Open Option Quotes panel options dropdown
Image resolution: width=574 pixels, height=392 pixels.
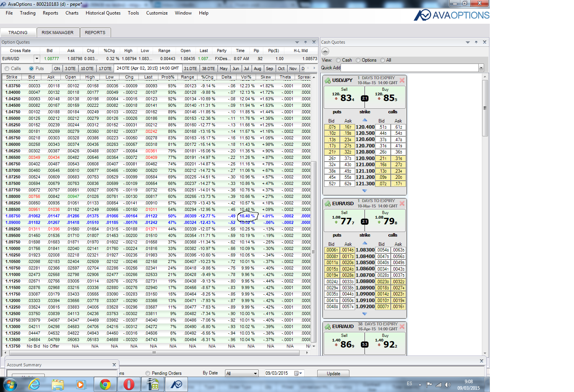(x=297, y=42)
